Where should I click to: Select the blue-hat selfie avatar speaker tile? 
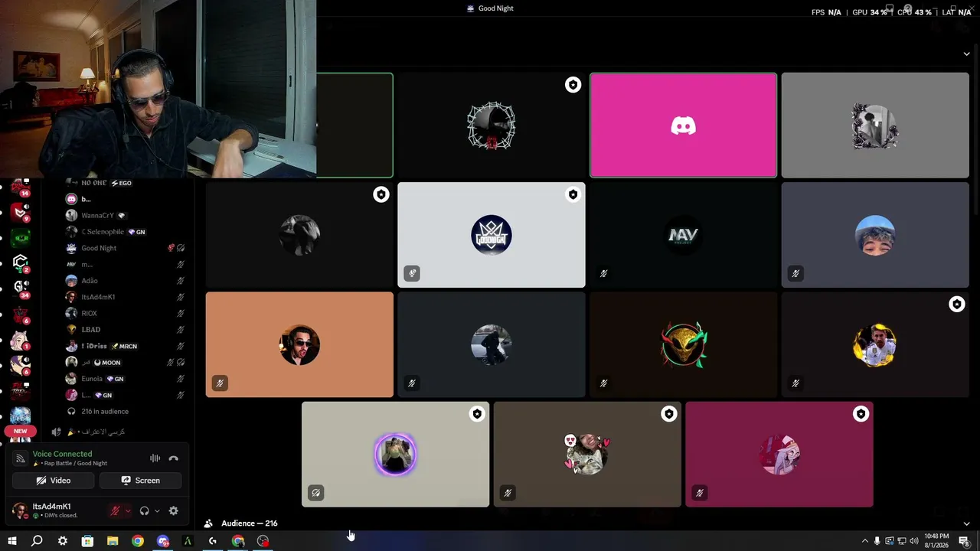(x=875, y=235)
